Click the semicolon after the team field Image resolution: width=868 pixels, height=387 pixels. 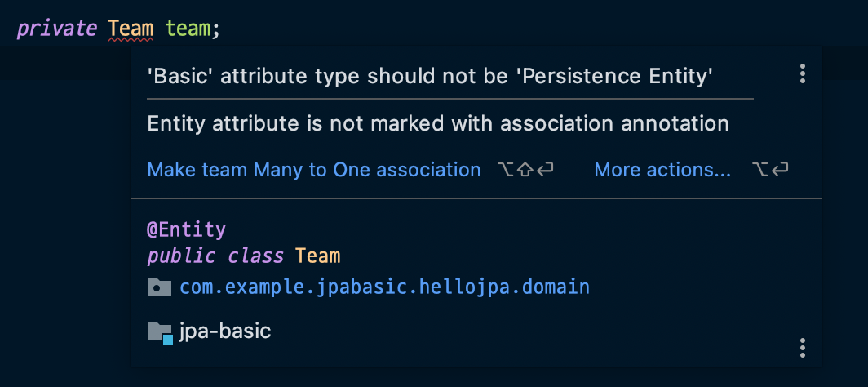tap(216, 29)
